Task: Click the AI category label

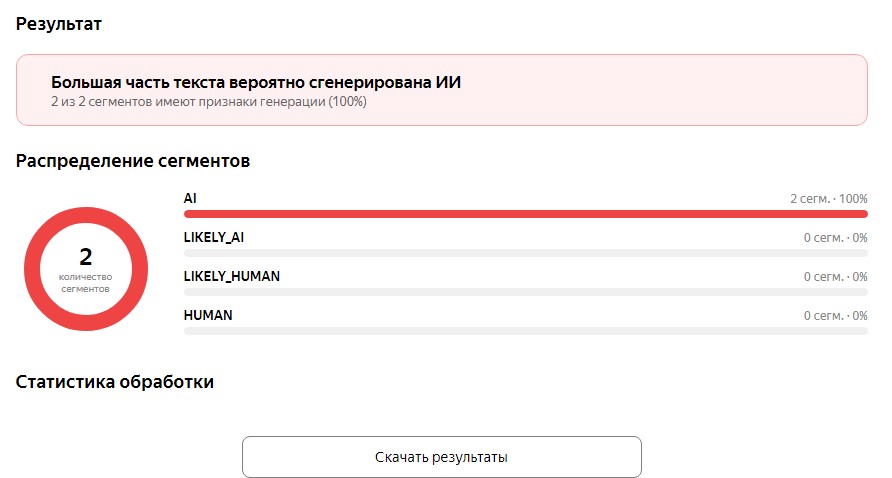Action: [x=190, y=198]
